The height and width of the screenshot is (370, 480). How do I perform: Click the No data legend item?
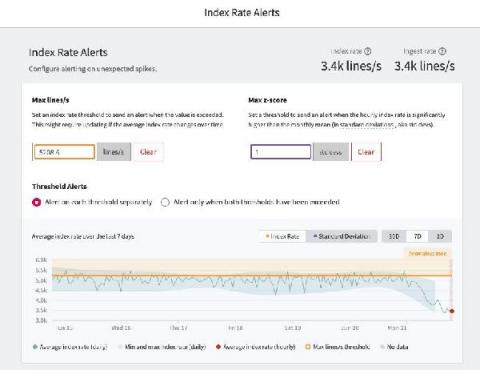coord(394,347)
